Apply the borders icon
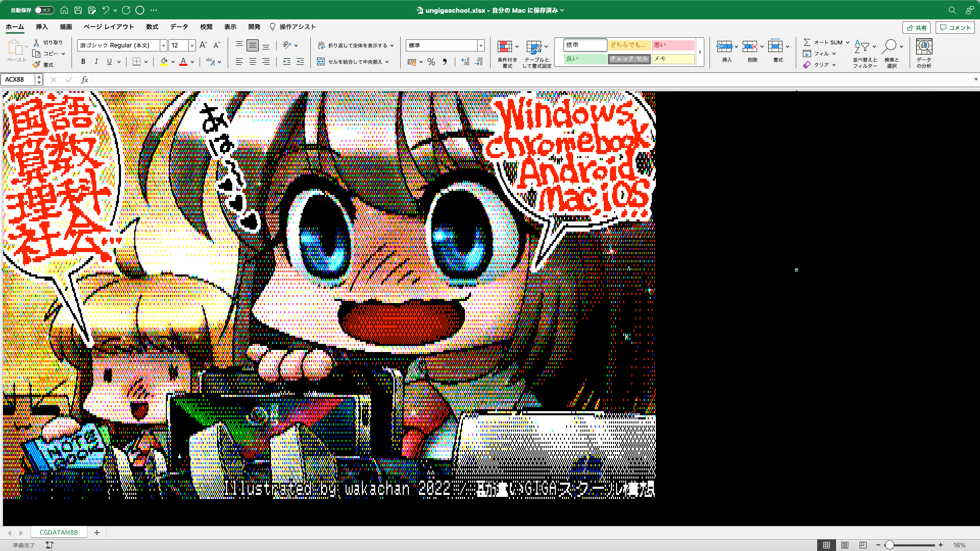Viewport: 980px width, 551px height. click(136, 62)
